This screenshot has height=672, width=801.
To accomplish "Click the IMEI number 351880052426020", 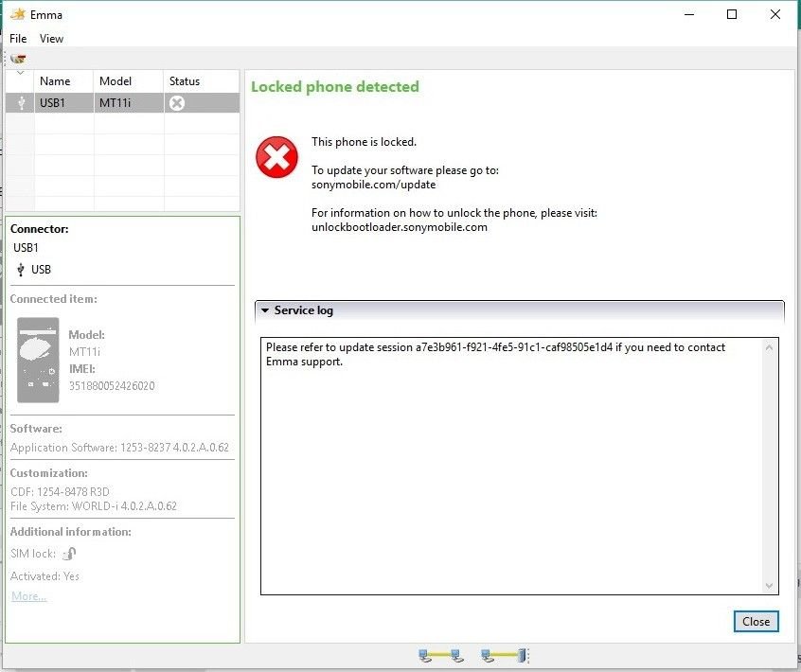I will 112,385.
